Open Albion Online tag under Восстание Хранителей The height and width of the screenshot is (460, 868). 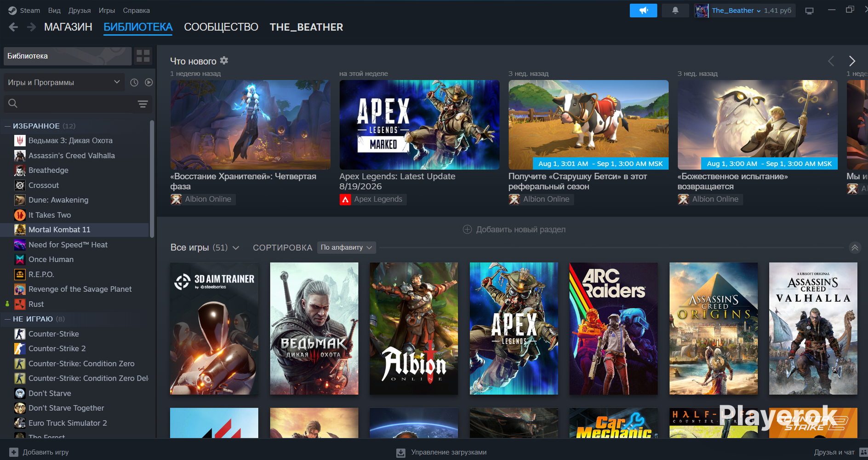click(203, 199)
